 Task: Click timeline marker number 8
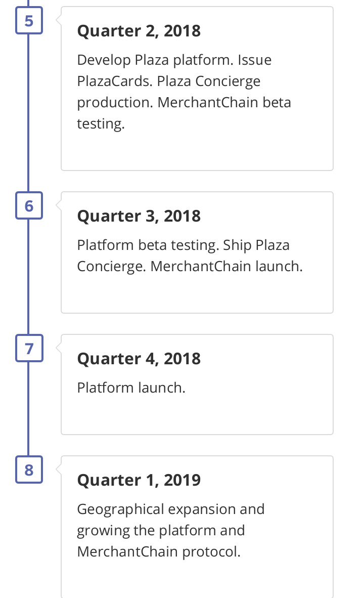tap(29, 469)
